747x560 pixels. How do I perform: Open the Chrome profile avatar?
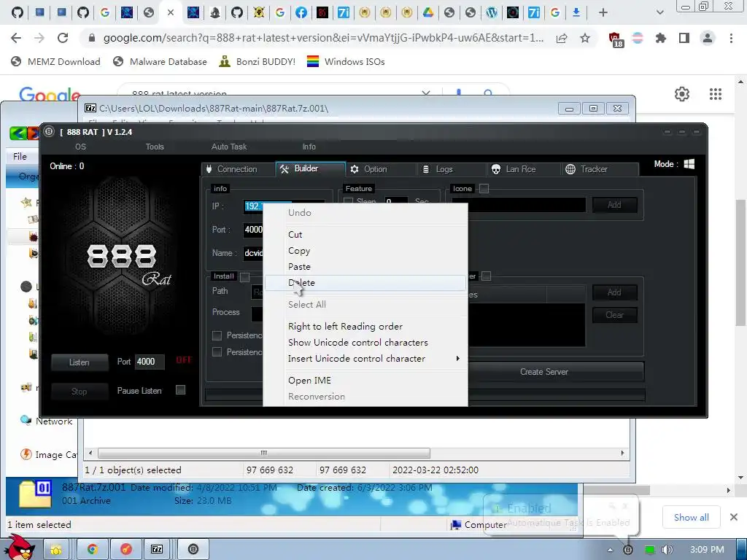coord(708,38)
